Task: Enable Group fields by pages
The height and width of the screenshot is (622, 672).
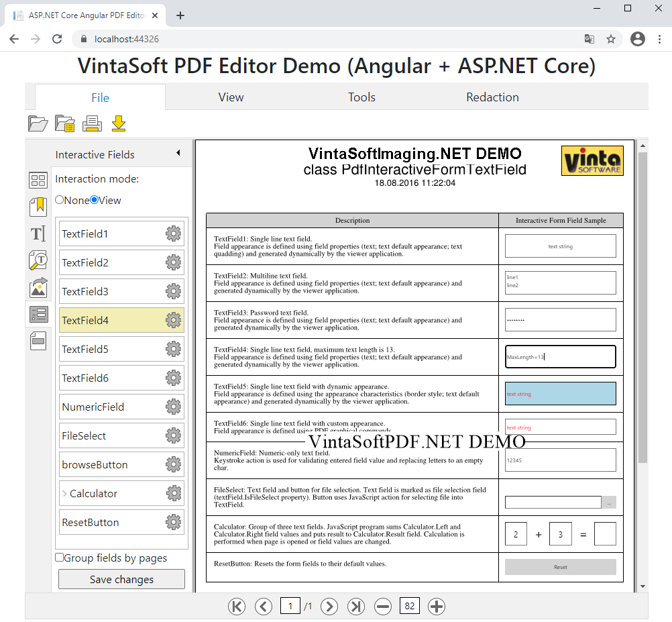Action: point(60,558)
